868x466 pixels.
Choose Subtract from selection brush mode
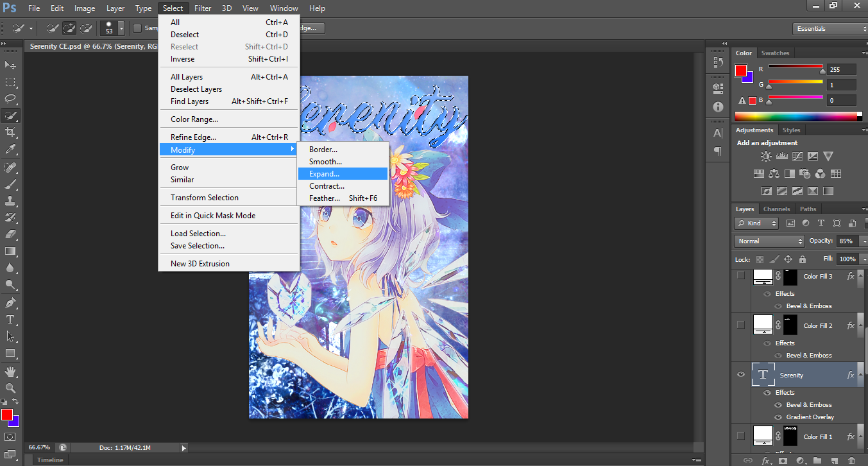85,28
